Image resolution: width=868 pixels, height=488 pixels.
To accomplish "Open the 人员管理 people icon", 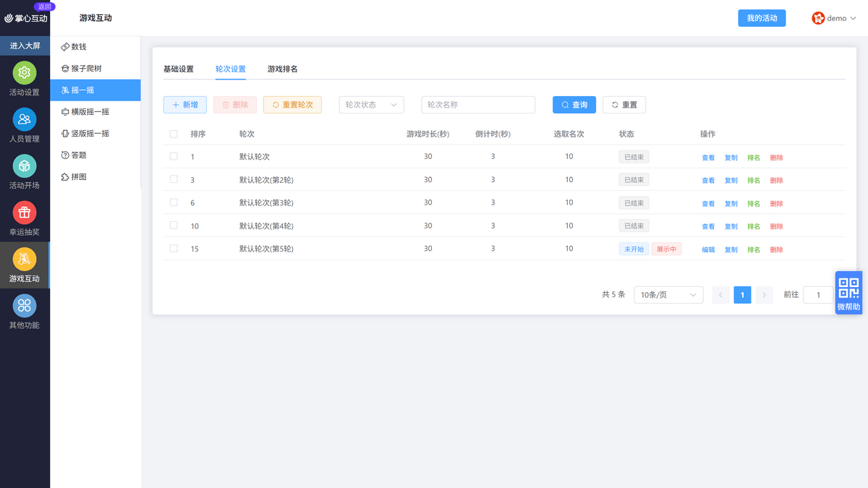I will 25,119.
